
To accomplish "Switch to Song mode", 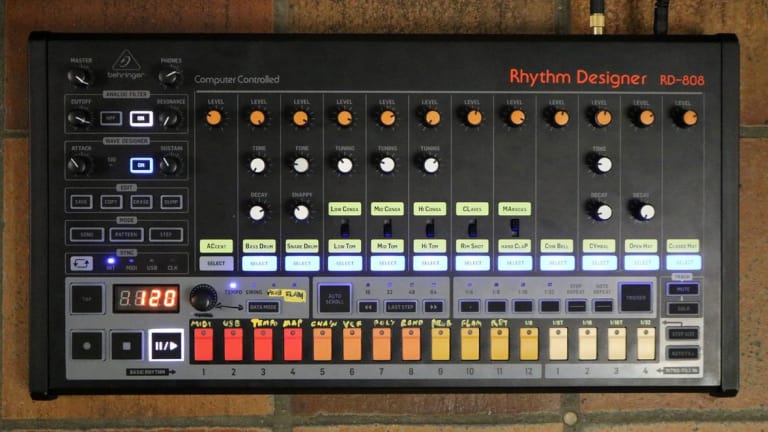I will [x=87, y=235].
